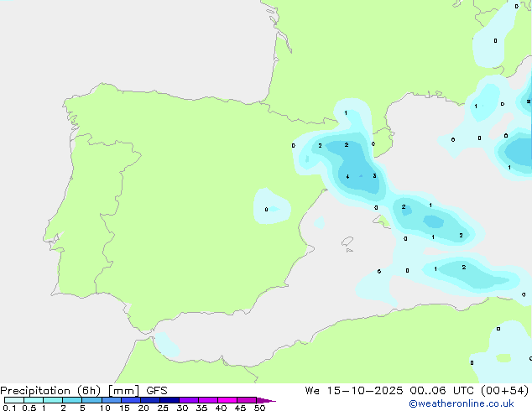Pick the purple legend swatch between 30 and 35
Screen dimensions: 532x411
[189, 400]
